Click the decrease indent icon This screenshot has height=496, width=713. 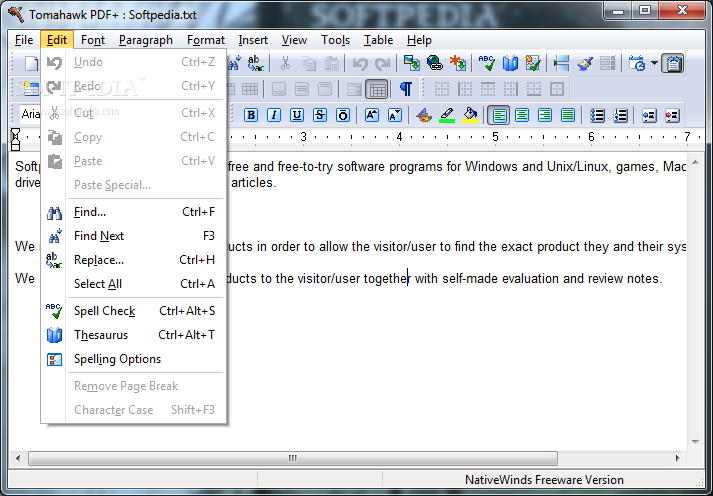(649, 115)
